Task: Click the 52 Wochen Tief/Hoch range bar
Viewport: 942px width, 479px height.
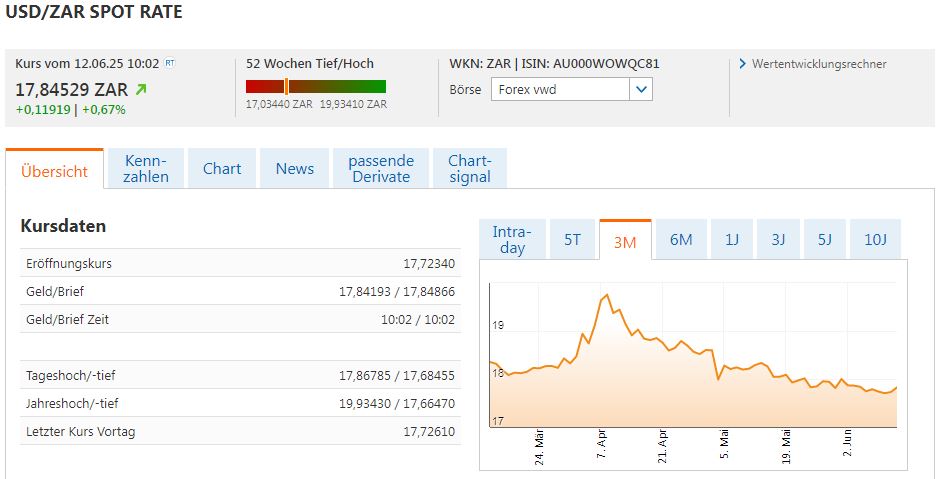Action: pos(316,87)
